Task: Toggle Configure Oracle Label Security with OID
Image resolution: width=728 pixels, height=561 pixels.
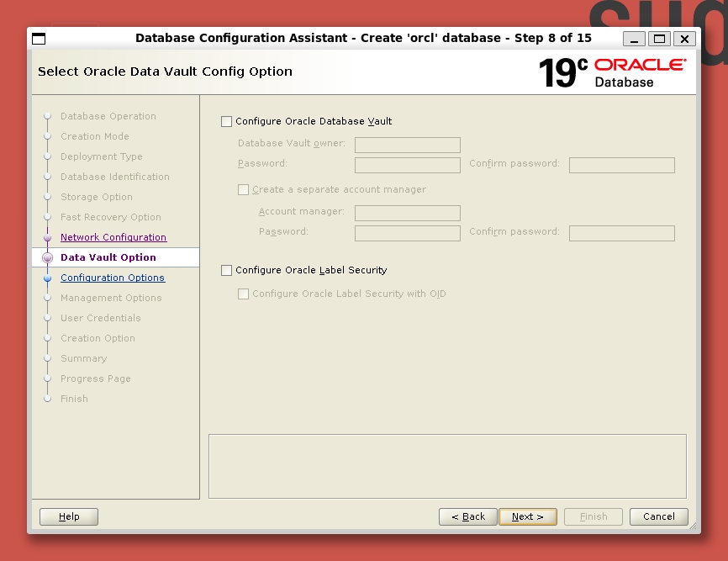Action: click(x=244, y=294)
